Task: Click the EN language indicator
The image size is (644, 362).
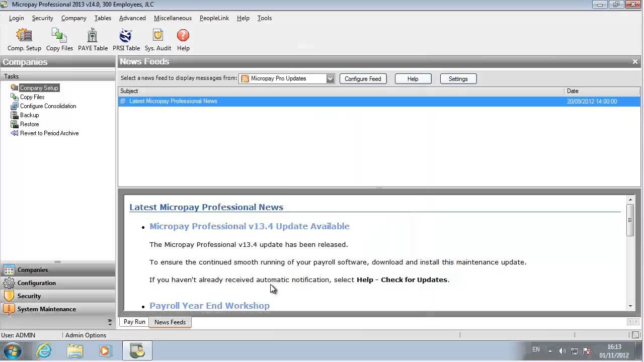Action: point(536,349)
